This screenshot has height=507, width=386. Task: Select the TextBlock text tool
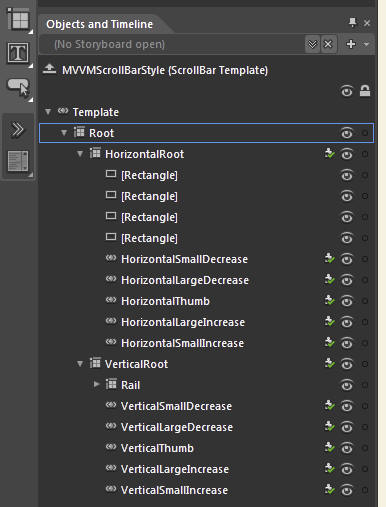coord(18,53)
